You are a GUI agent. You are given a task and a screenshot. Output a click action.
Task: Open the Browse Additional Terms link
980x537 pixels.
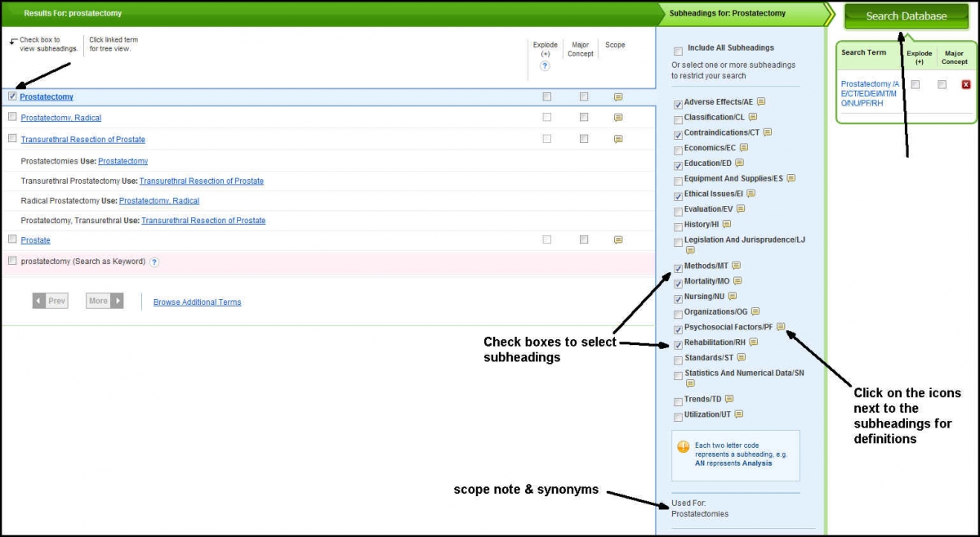[x=197, y=302]
